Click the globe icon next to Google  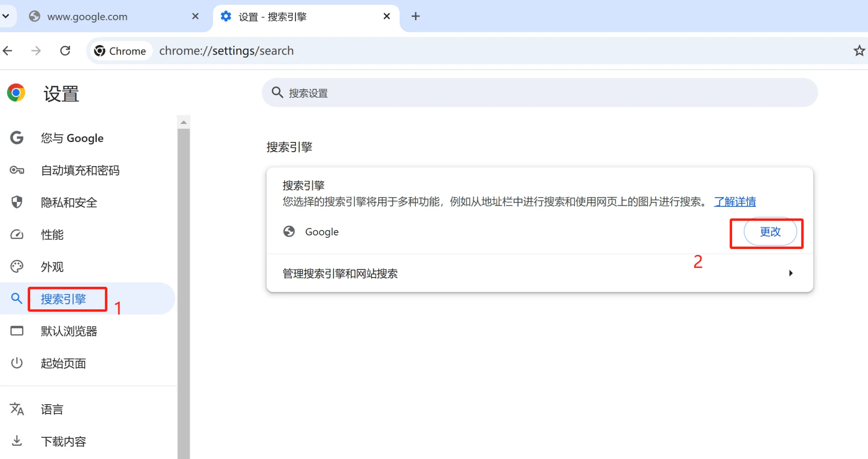pyautogui.click(x=289, y=232)
